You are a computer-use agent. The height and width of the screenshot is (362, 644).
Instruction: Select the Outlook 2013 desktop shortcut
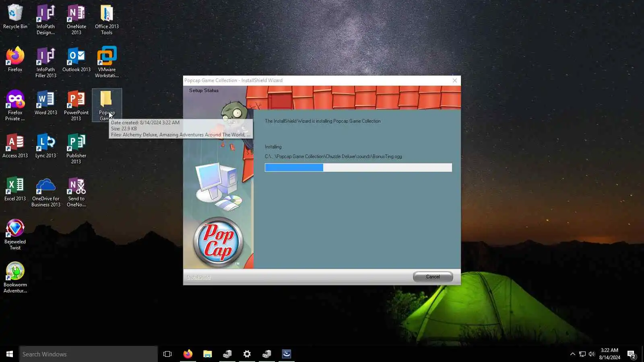click(76, 60)
